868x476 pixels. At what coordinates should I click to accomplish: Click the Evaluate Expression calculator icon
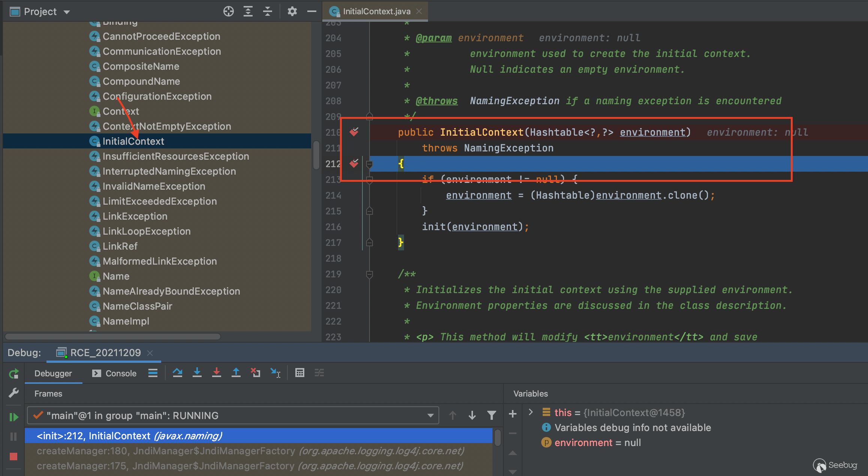tap(299, 373)
